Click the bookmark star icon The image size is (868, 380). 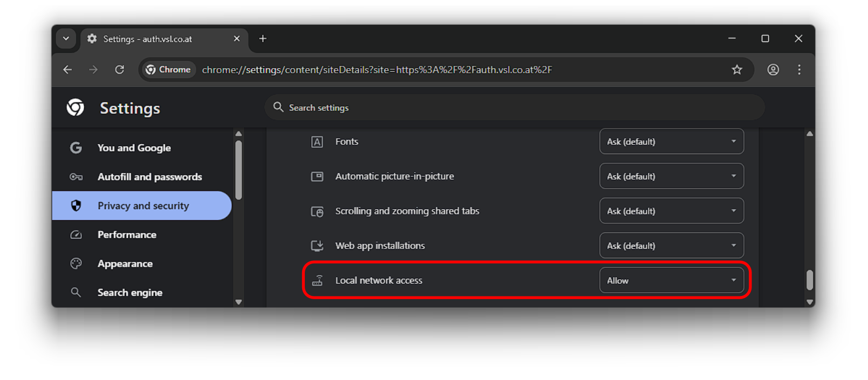[x=737, y=70]
